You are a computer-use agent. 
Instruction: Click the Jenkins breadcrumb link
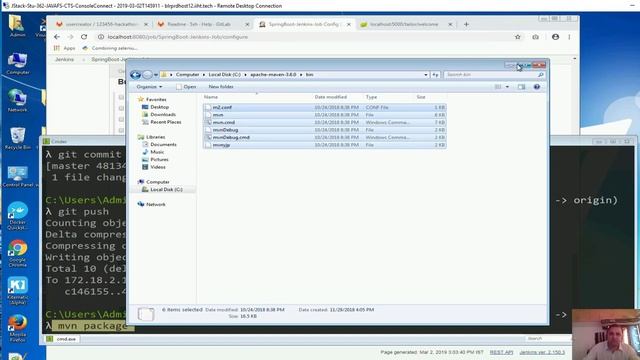pos(64,59)
